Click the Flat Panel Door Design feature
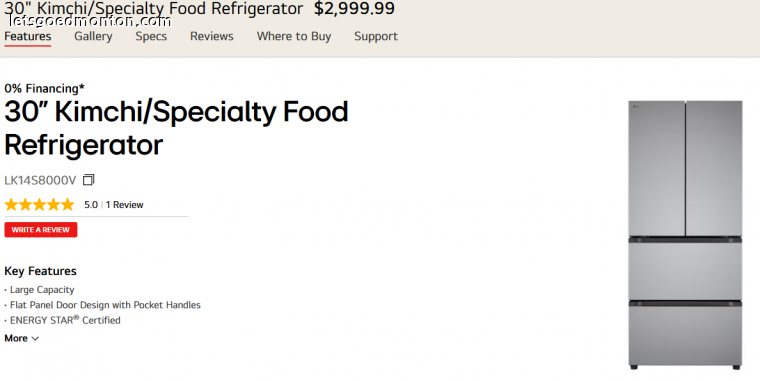Viewport: 760px width, 381px height. tap(105, 305)
